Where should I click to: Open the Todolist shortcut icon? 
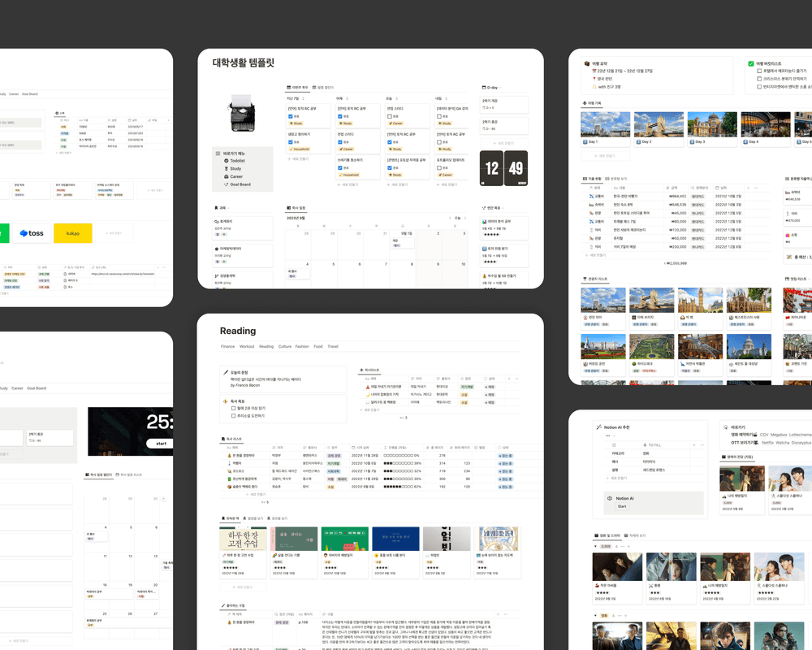coord(226,161)
